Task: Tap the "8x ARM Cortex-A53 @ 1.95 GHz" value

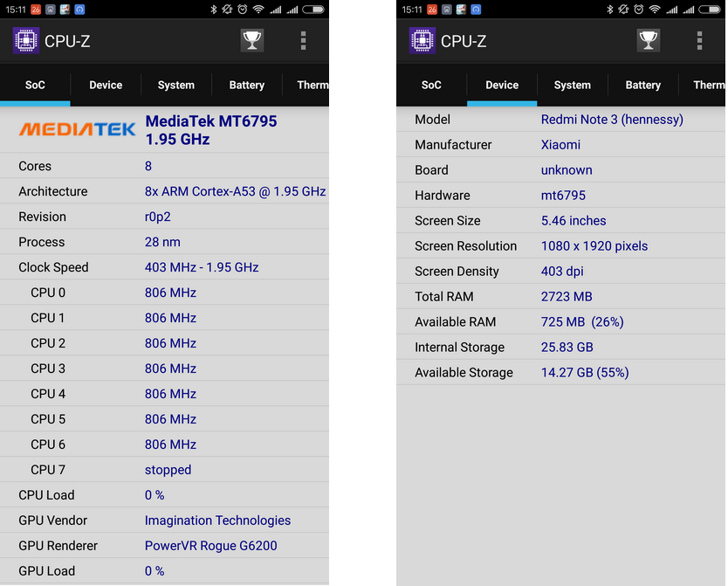Action: (236, 191)
